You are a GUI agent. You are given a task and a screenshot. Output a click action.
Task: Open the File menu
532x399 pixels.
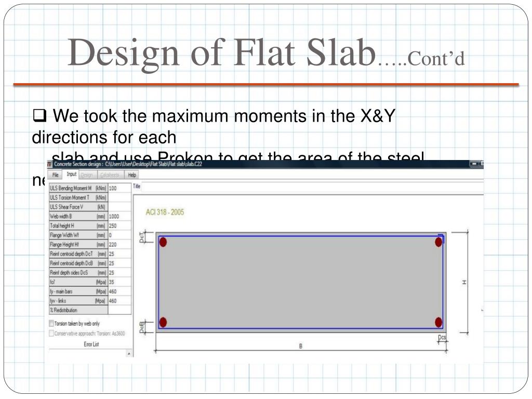tap(55, 175)
